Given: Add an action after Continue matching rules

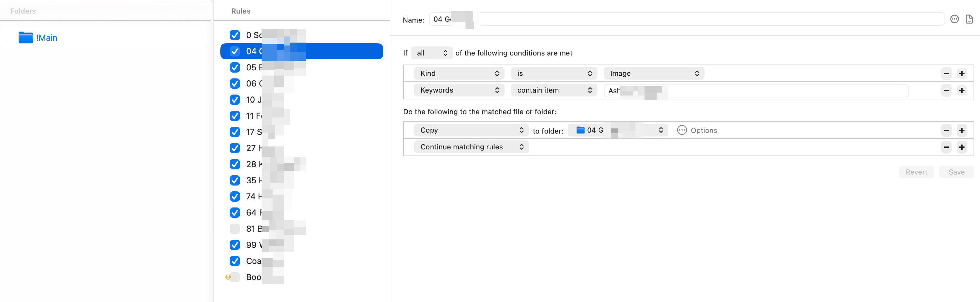Looking at the screenshot, I should [962, 147].
